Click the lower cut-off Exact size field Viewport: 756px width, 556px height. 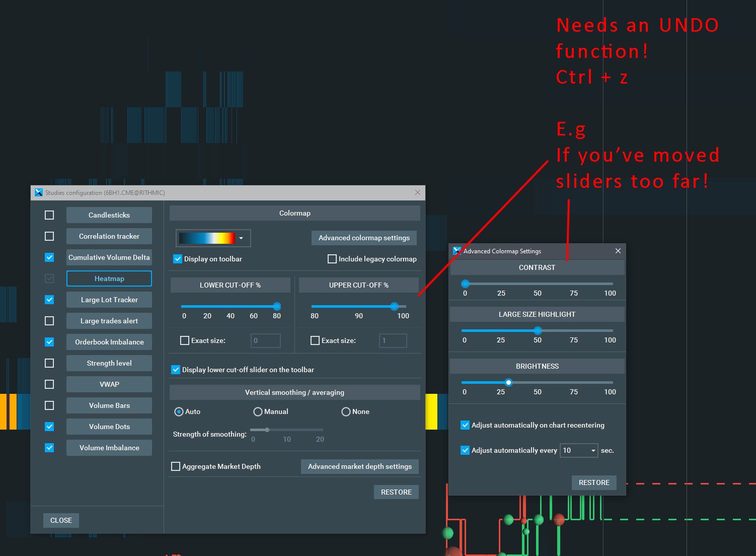pos(265,340)
